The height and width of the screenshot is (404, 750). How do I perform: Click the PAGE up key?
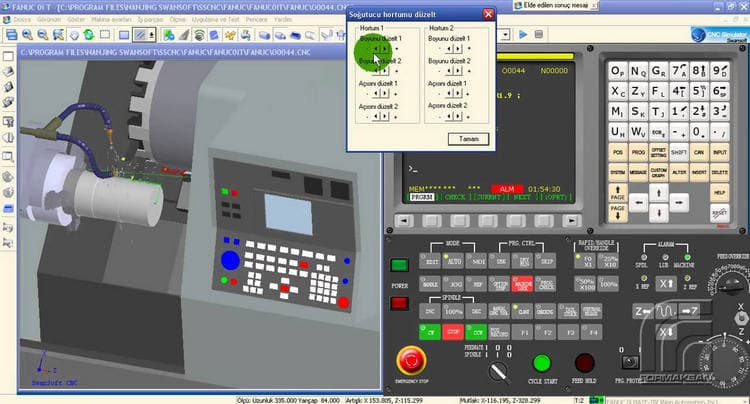[x=618, y=193]
